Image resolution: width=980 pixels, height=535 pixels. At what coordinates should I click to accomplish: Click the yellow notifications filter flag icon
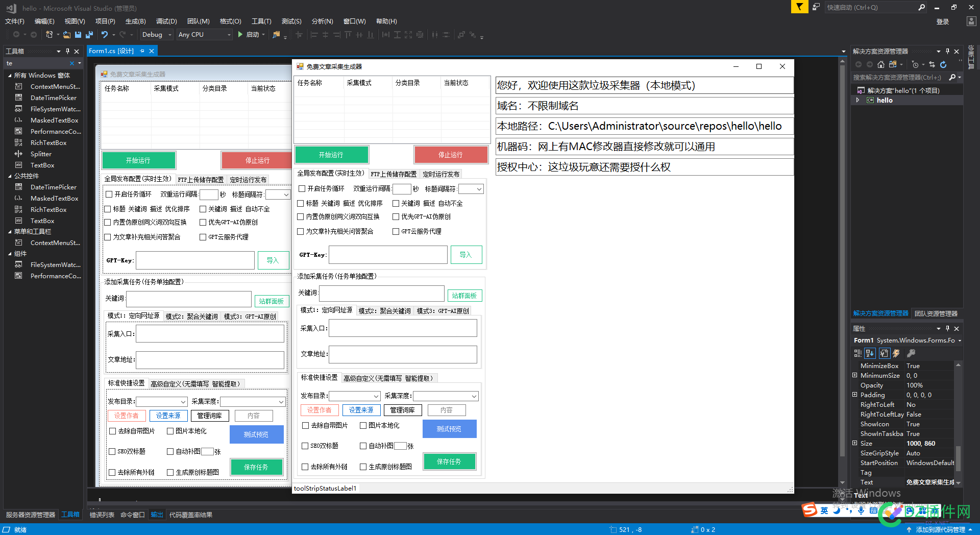(799, 7)
